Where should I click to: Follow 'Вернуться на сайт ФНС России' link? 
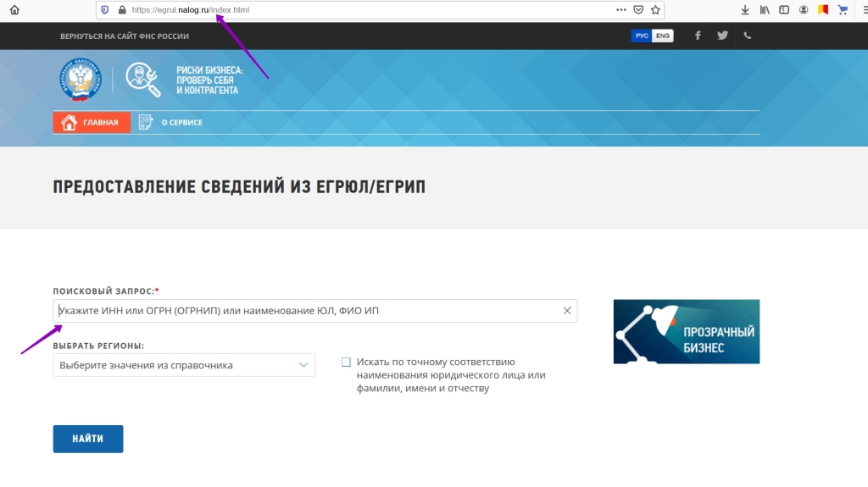tap(125, 36)
